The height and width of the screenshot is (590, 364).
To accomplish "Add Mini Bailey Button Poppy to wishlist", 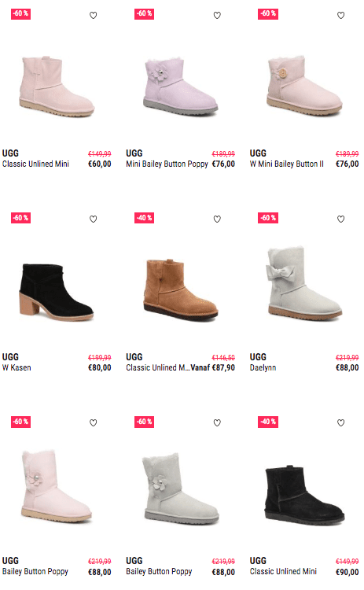I will click(x=217, y=16).
